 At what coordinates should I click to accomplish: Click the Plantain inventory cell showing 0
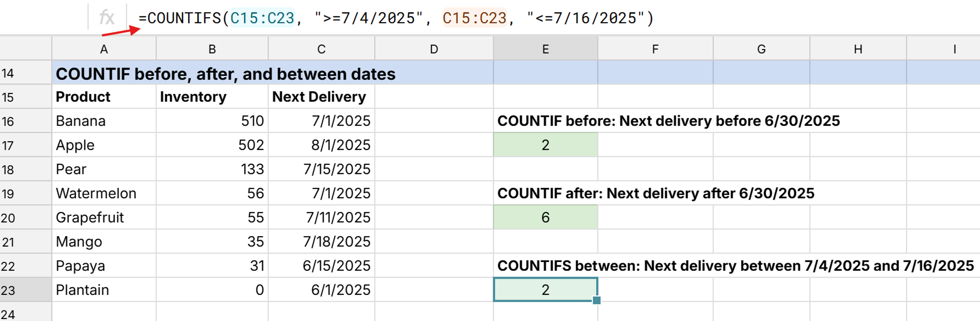tap(212, 290)
